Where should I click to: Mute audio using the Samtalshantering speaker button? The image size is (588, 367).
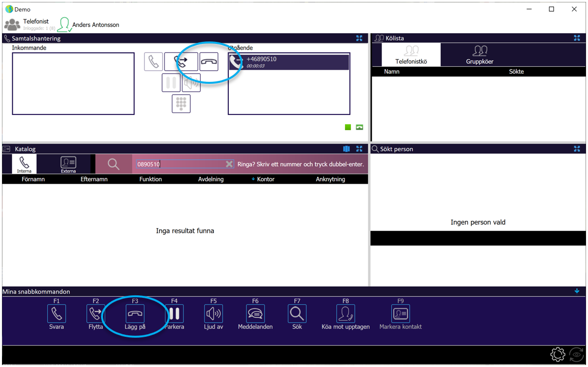click(x=191, y=83)
